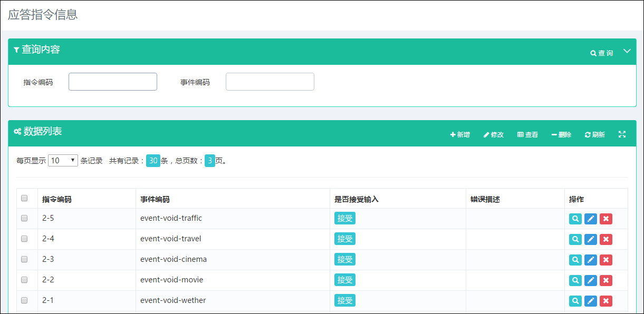Click the 查询内容 panel title

coord(41,50)
